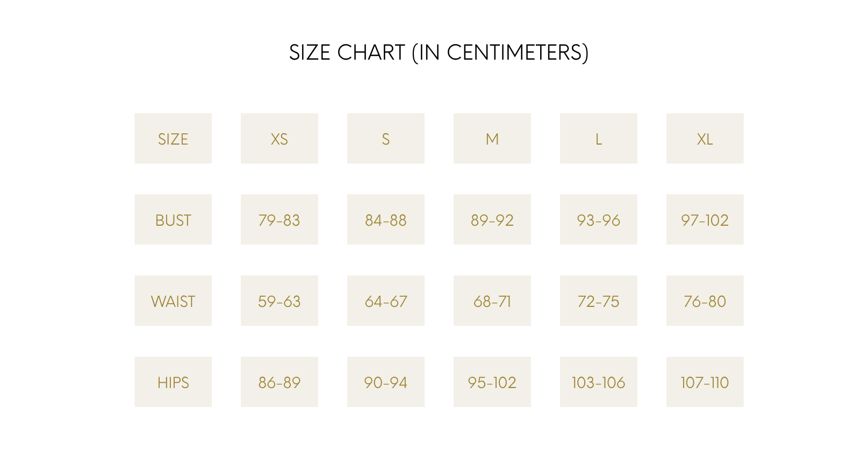
Task: Select the 79-83 bust cell
Action: point(279,219)
